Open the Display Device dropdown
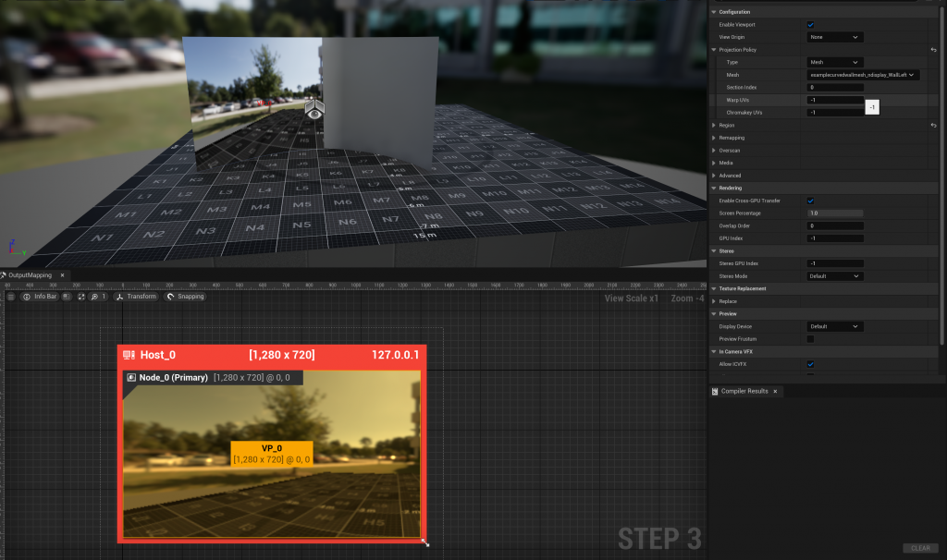The image size is (947, 560). tap(835, 326)
